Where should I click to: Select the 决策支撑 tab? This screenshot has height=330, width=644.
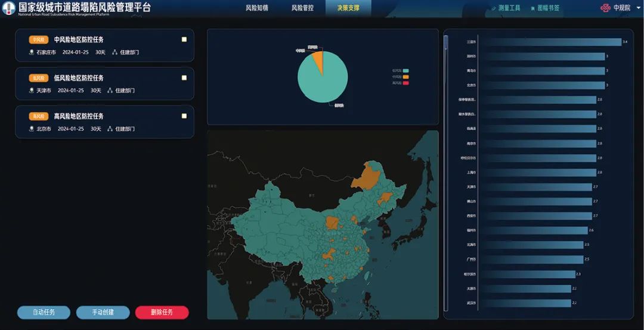[348, 8]
